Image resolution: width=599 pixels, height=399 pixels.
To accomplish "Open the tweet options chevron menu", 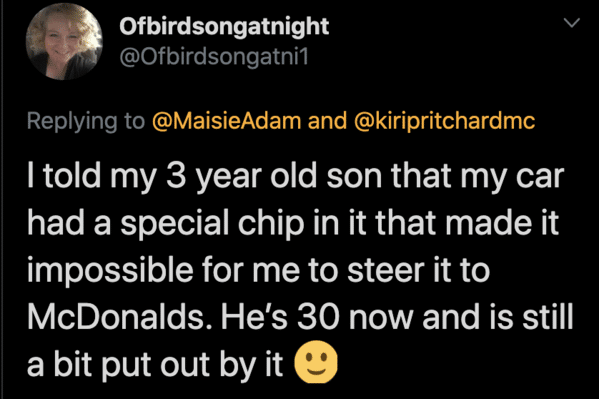I will pyautogui.click(x=572, y=23).
